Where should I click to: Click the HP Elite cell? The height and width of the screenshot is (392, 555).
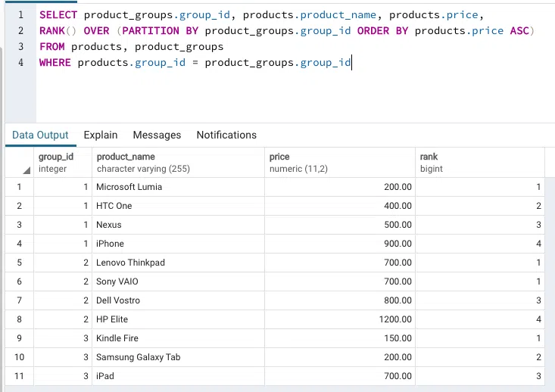178,319
